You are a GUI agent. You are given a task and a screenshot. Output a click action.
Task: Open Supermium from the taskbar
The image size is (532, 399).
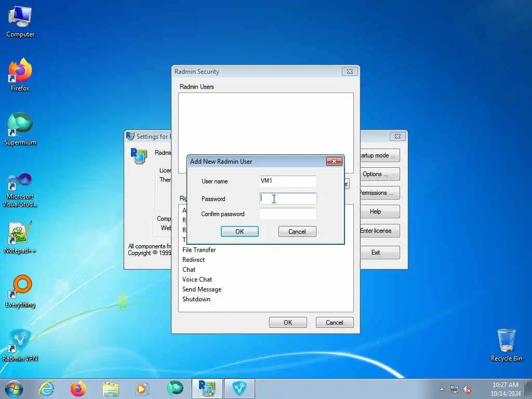175,389
